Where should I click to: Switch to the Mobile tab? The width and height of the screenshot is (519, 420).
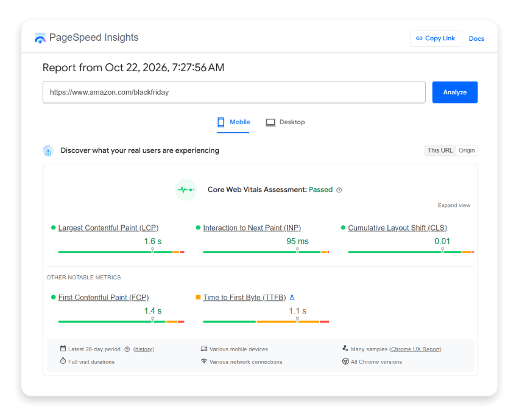[x=233, y=122]
